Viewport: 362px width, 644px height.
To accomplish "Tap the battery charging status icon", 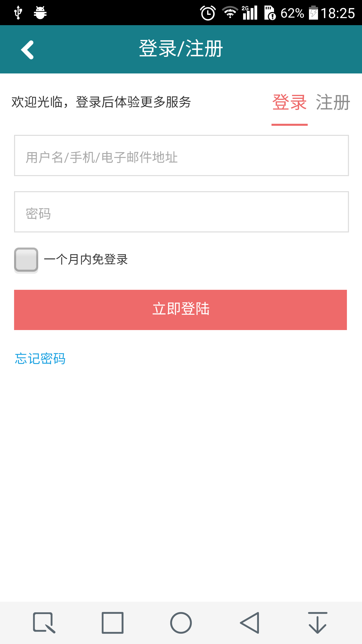I will (x=313, y=13).
